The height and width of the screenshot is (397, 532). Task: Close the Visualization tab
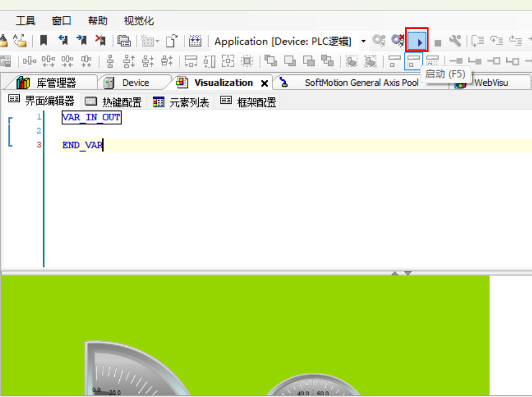264,84
